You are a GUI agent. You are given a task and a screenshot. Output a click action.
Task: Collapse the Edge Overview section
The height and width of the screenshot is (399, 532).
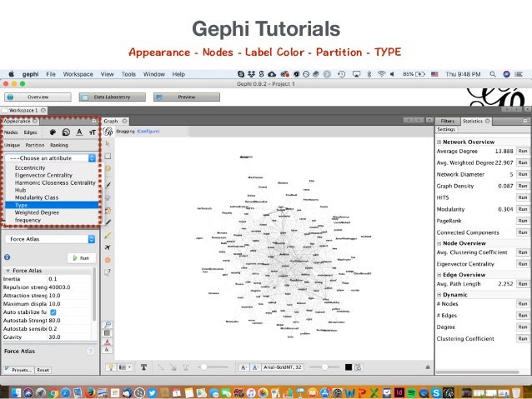[x=439, y=275]
